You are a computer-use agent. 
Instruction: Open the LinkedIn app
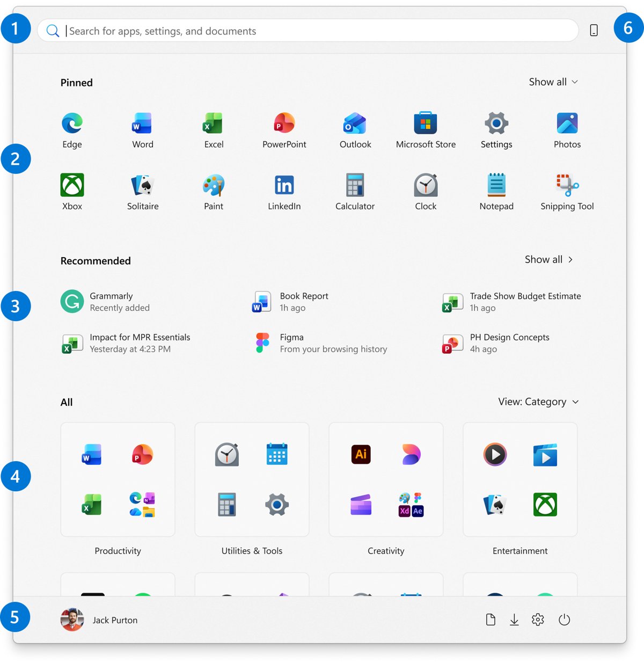coord(284,192)
